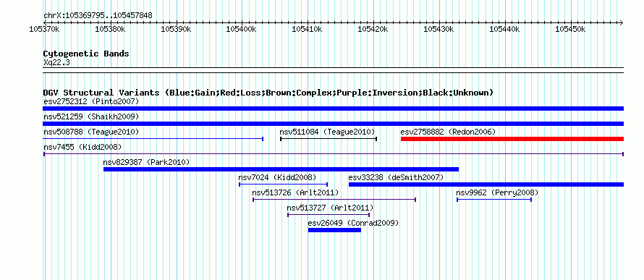Click the red esv2758882 (Redon2006) loss bar
The image size is (644, 280).
point(512,139)
